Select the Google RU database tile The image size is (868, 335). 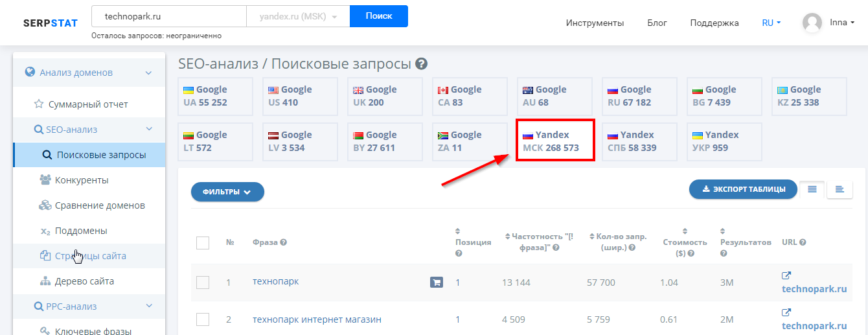639,97
